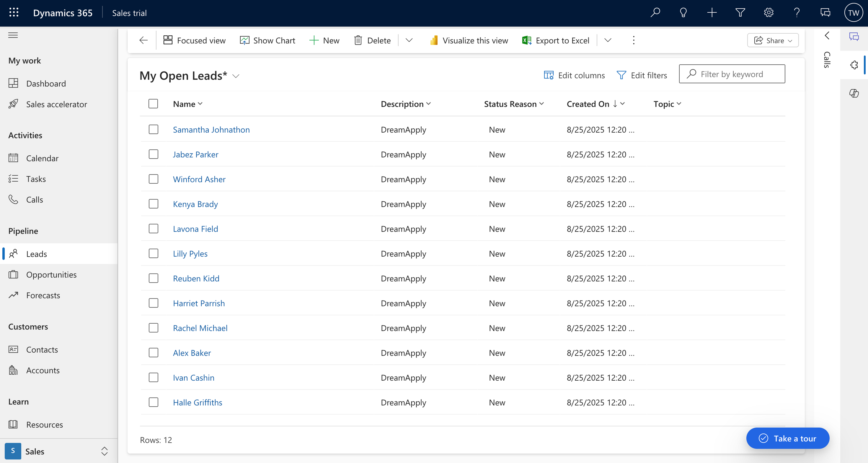Viewport: 868px width, 463px height.
Task: Go back using the left arrow
Action: click(143, 40)
